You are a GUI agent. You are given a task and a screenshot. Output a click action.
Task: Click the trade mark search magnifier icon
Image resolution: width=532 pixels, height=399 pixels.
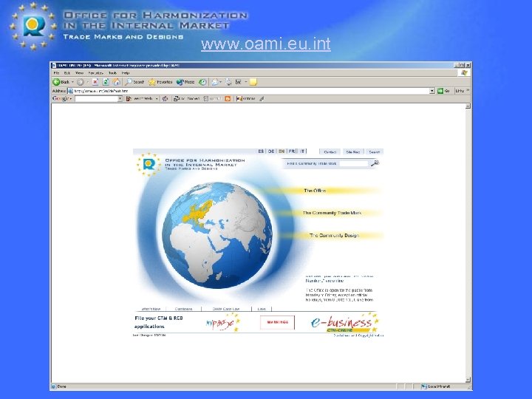tap(375, 163)
